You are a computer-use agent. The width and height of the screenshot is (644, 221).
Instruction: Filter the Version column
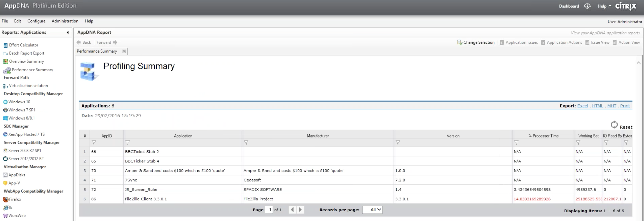(398, 143)
